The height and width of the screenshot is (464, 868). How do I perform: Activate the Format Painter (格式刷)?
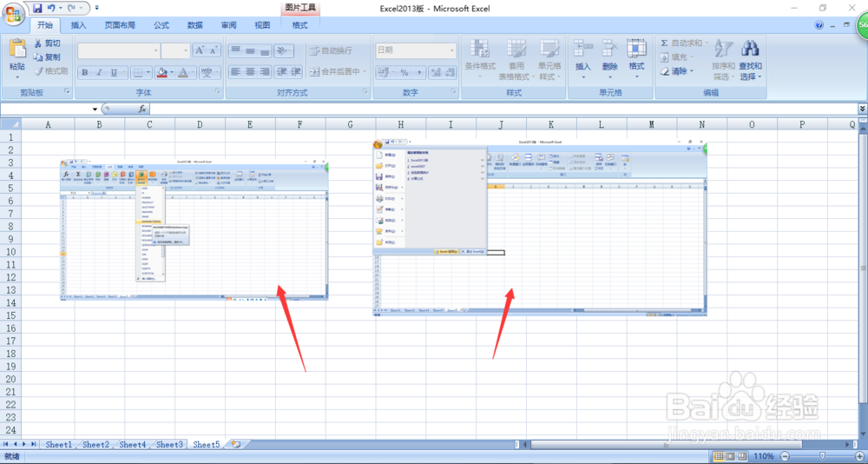pyautogui.click(x=50, y=71)
